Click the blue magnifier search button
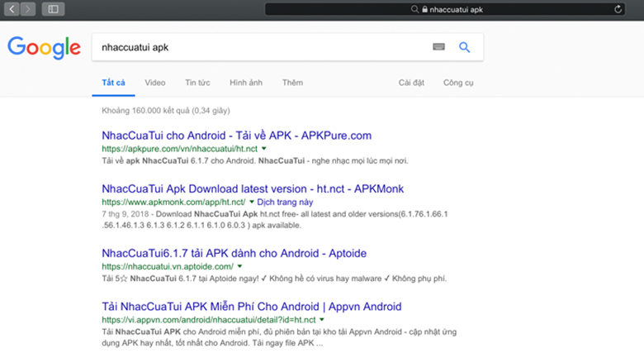Image resolution: width=644 pixels, height=358 pixels. [x=464, y=47]
